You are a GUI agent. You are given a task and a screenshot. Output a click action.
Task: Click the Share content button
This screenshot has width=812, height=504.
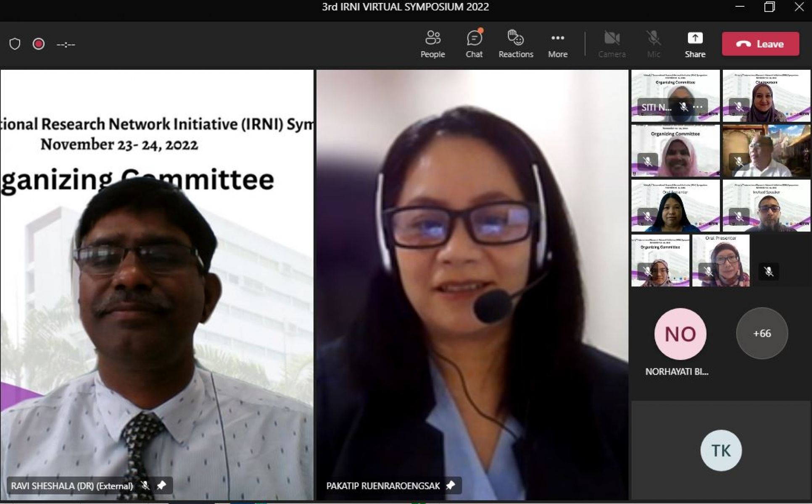695,44
